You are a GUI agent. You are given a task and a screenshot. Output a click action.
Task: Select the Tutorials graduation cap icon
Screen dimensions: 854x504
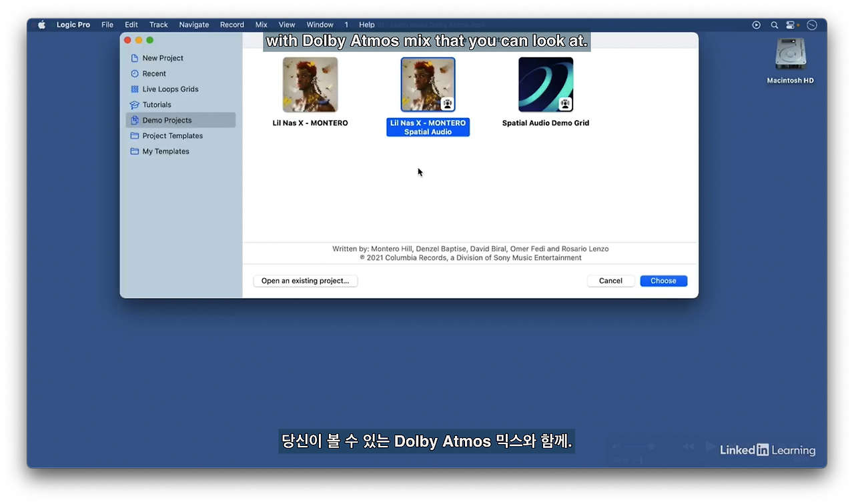point(135,105)
